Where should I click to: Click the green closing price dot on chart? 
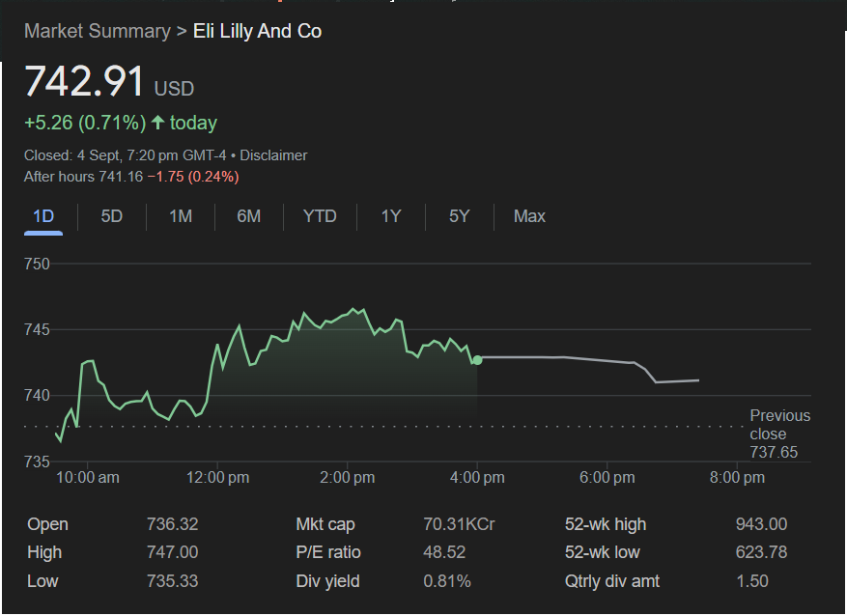(477, 359)
